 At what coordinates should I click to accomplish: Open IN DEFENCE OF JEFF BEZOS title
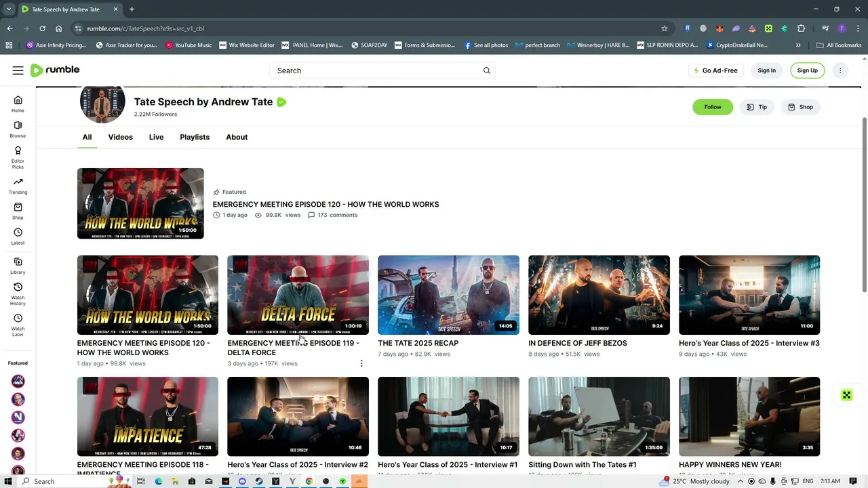pos(577,343)
